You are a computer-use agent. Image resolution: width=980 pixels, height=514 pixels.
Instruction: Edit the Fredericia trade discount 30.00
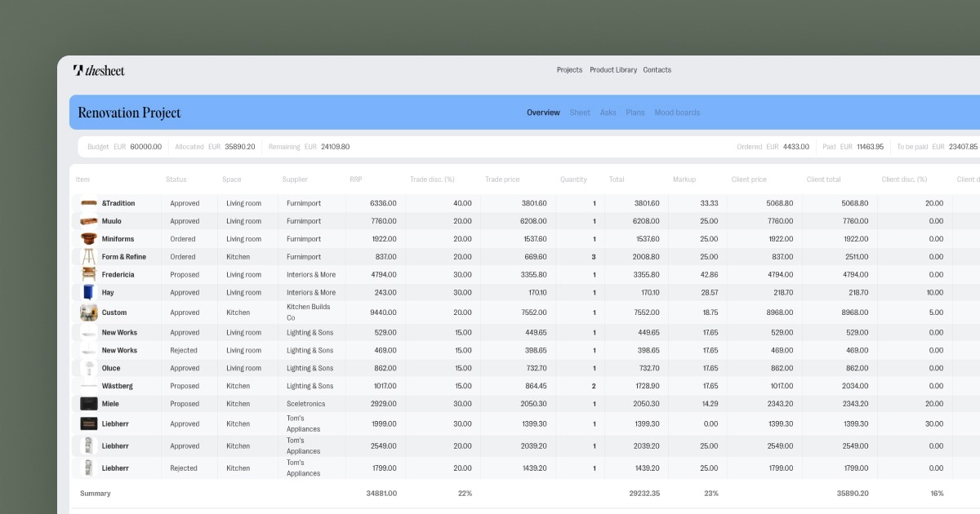tap(462, 275)
